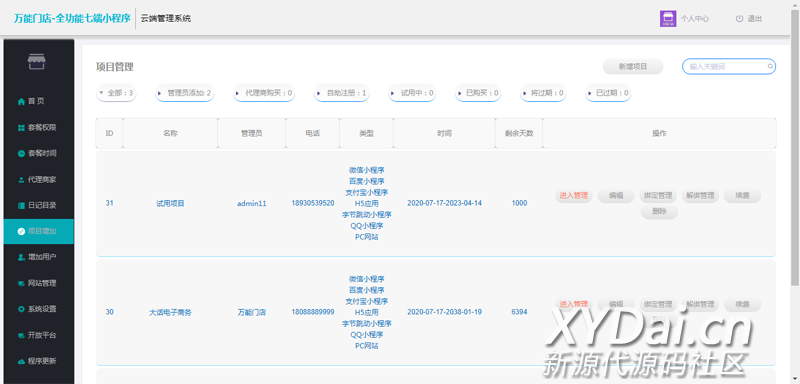Click the gear icon beside 系统设置

21,309
